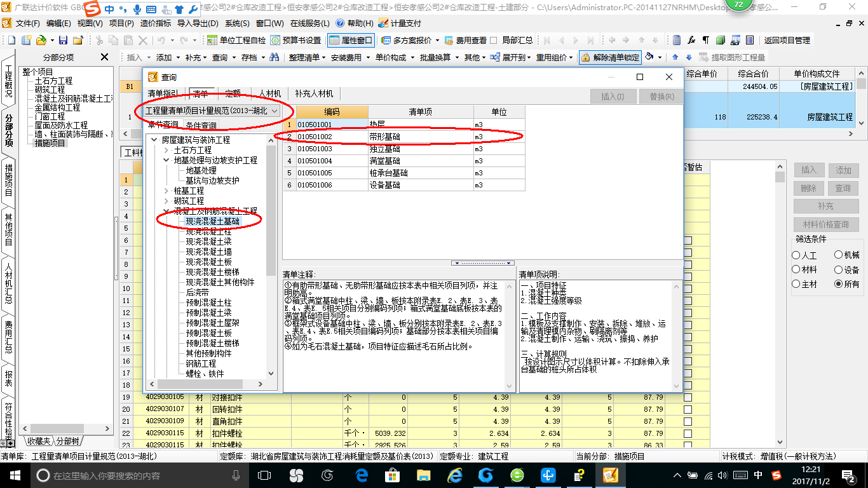Image resolution: width=868 pixels, height=488 pixels.
Task: Select 金属结构工程 in the project tree
Action: tap(58, 107)
